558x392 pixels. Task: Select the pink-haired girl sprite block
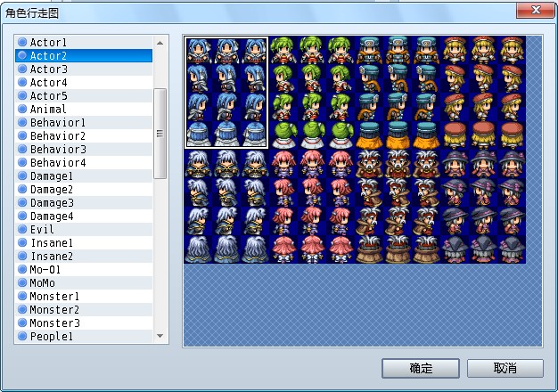coord(312,207)
